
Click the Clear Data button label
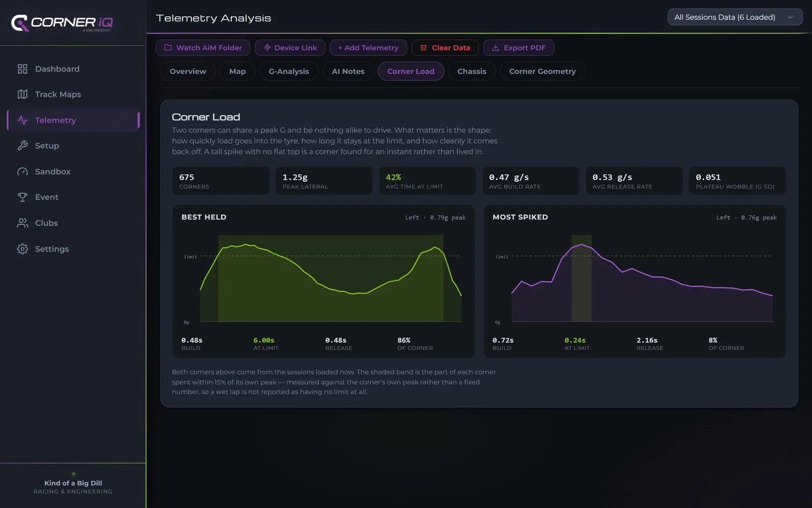451,47
